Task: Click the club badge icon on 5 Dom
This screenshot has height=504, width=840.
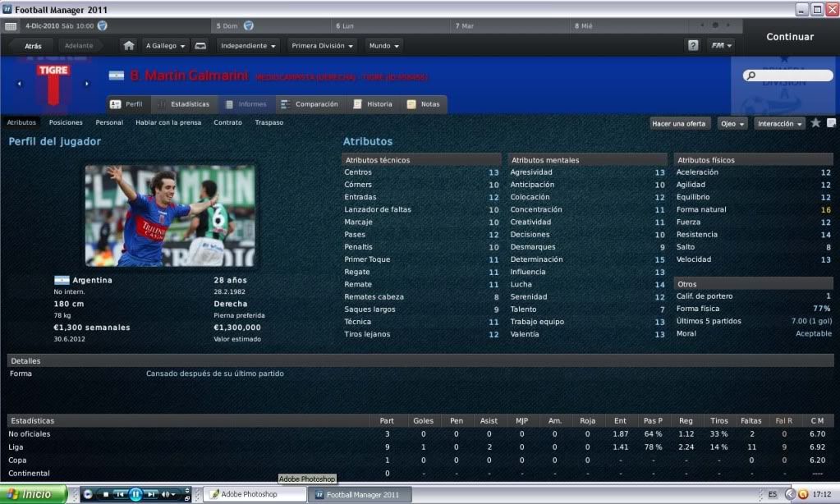Action: pos(249,25)
